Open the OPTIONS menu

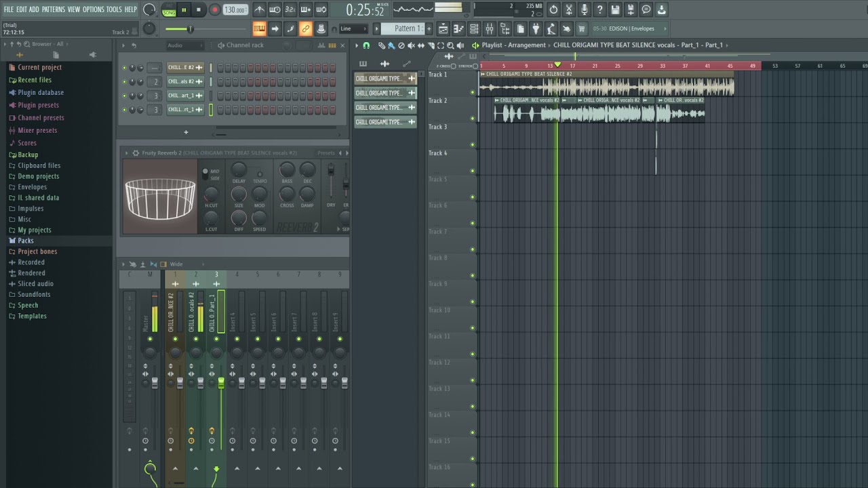[x=94, y=9]
